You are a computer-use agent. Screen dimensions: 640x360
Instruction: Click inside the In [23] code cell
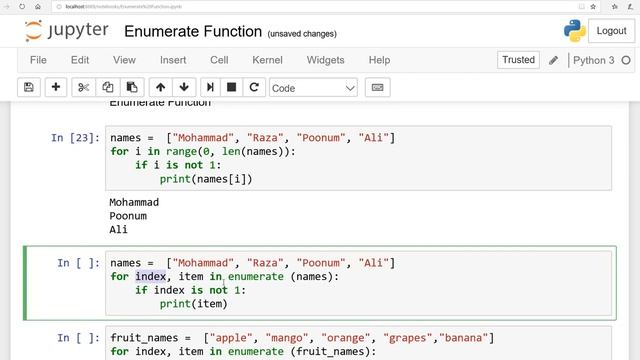coord(358,158)
